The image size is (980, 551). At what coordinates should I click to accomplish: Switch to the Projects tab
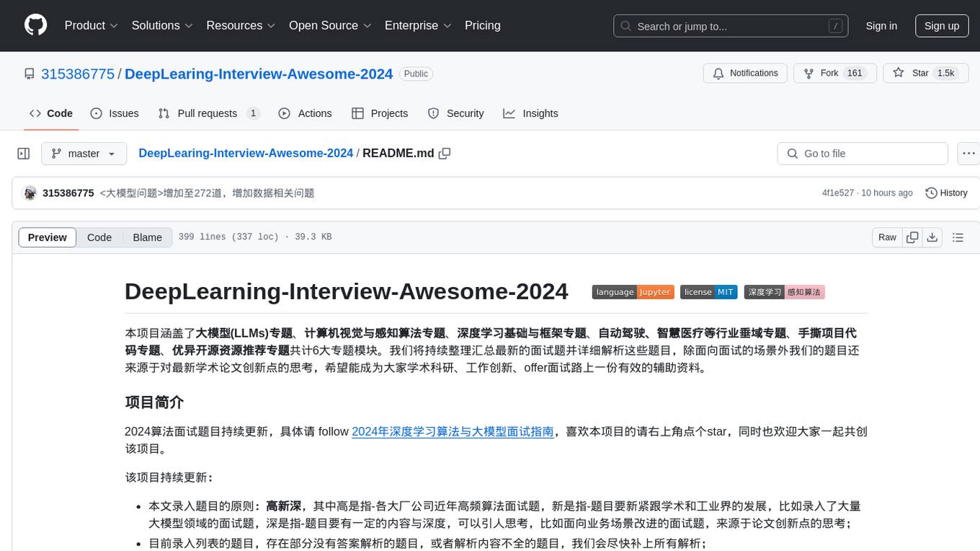[x=380, y=113]
